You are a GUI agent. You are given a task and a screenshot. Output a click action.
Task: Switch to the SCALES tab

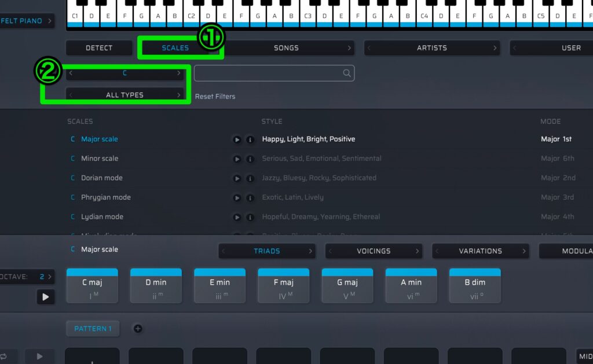coord(175,48)
